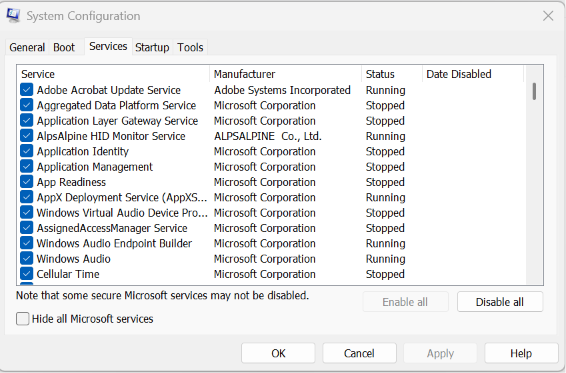The width and height of the screenshot is (566, 373).
Task: Sort by the Manufacturer column header
Action: click(x=285, y=74)
